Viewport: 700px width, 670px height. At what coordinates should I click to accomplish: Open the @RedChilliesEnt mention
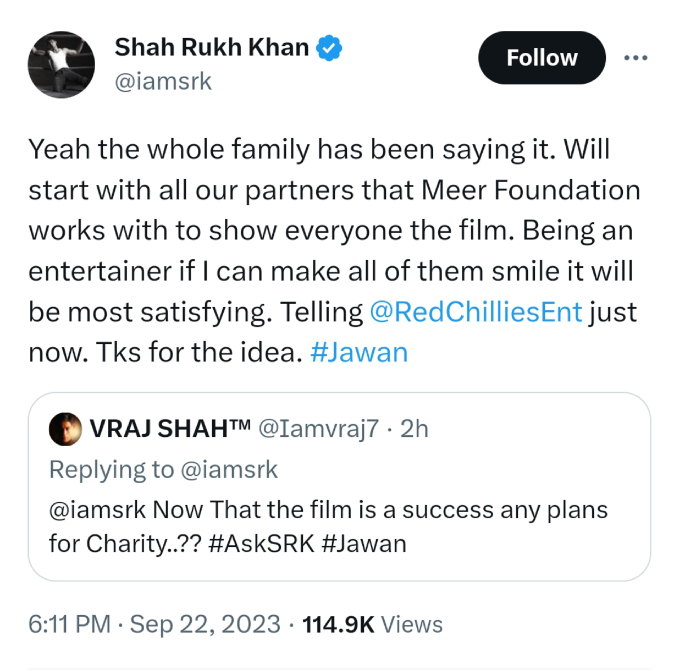pyautogui.click(x=475, y=311)
